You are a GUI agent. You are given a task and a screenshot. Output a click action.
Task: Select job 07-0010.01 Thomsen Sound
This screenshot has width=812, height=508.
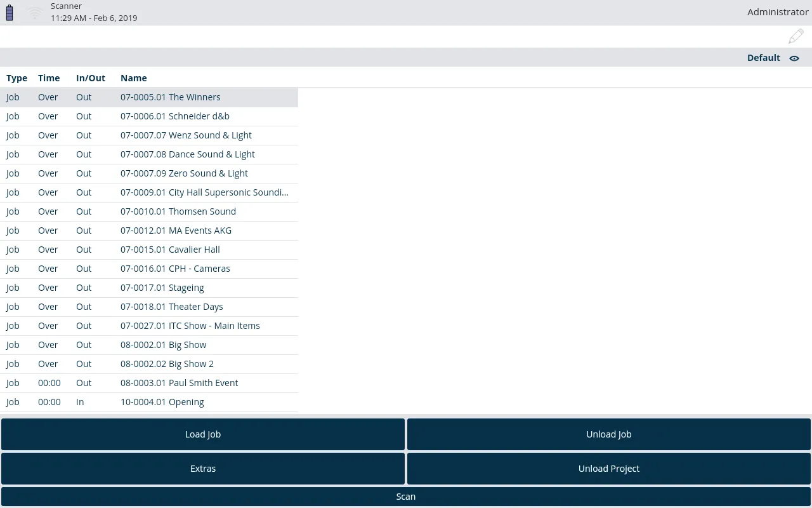(149, 211)
